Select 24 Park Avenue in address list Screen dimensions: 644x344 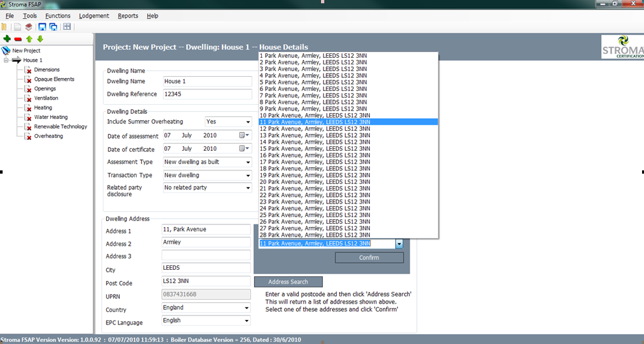click(348, 208)
